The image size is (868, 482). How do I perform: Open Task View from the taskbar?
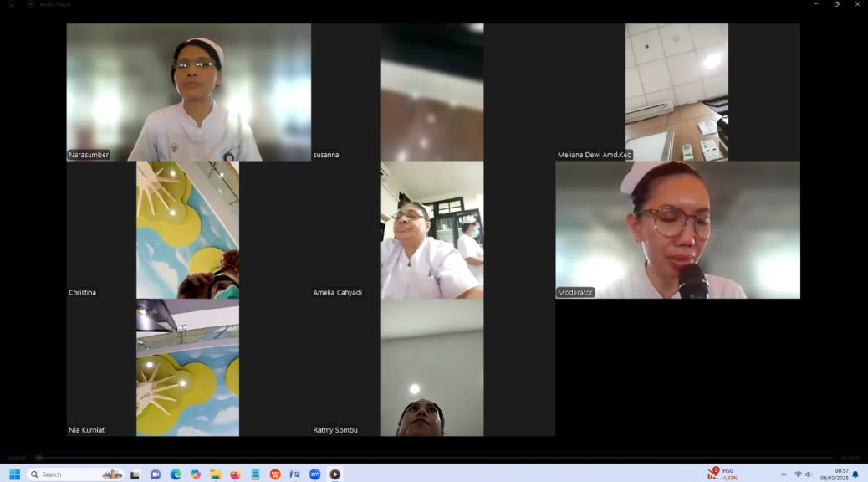pyautogui.click(x=135, y=474)
